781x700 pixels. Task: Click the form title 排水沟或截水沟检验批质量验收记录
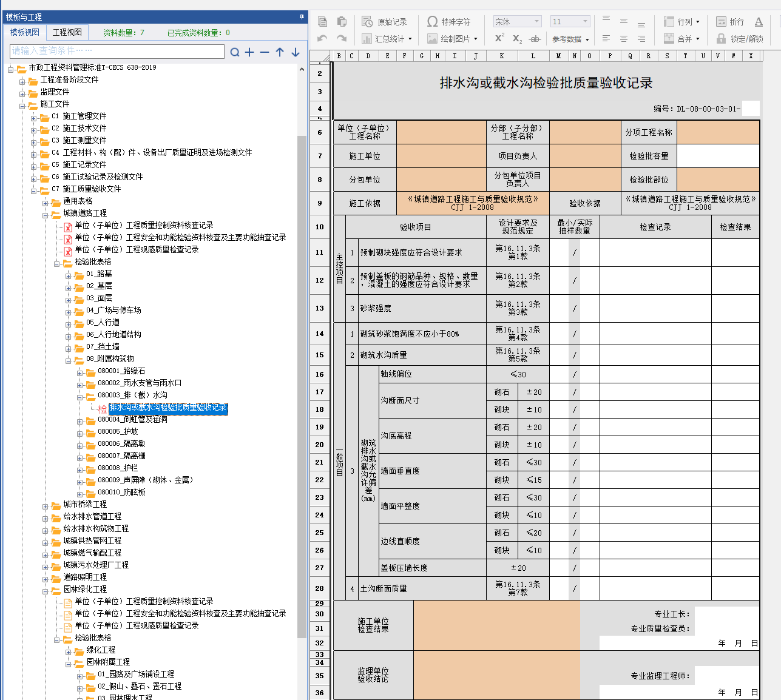tap(546, 83)
